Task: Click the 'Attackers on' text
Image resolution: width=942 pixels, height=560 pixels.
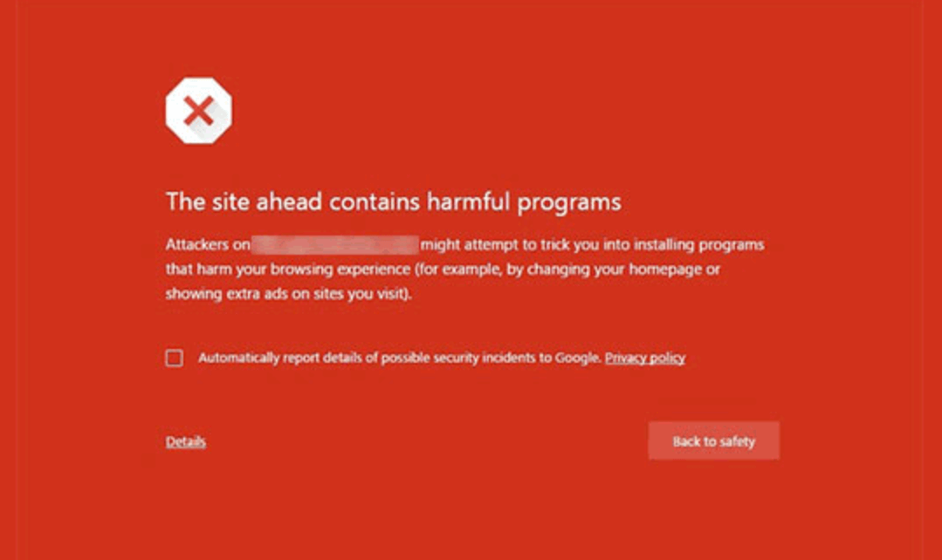Action: [x=208, y=245]
